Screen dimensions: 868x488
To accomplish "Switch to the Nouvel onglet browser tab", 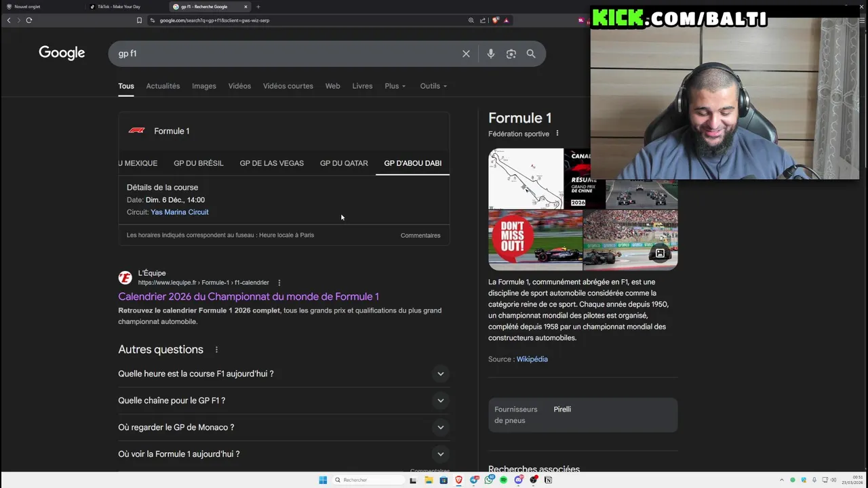I will tap(27, 7).
